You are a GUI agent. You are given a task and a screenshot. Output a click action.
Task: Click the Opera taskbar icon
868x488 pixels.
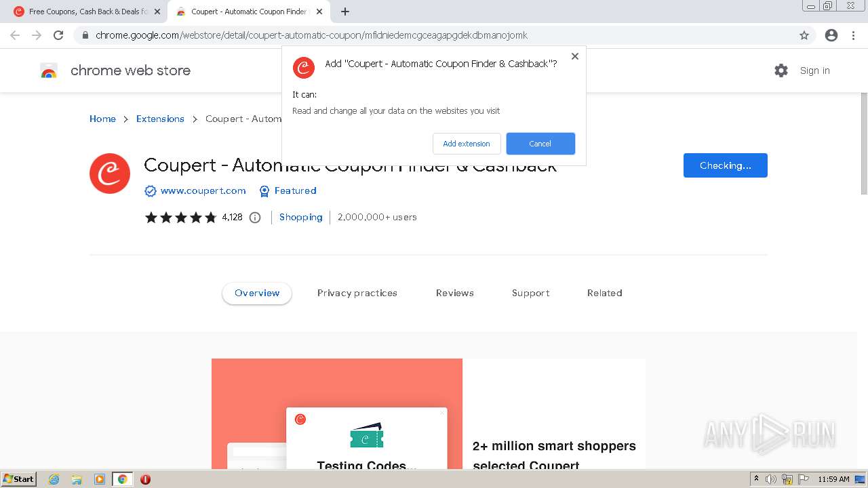(145, 479)
